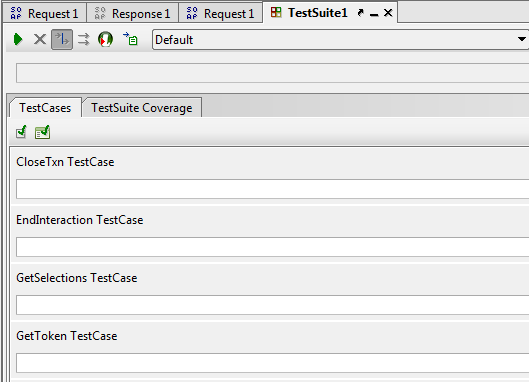
Task: Select the EndInteraction TestCase entry
Action: (80, 220)
